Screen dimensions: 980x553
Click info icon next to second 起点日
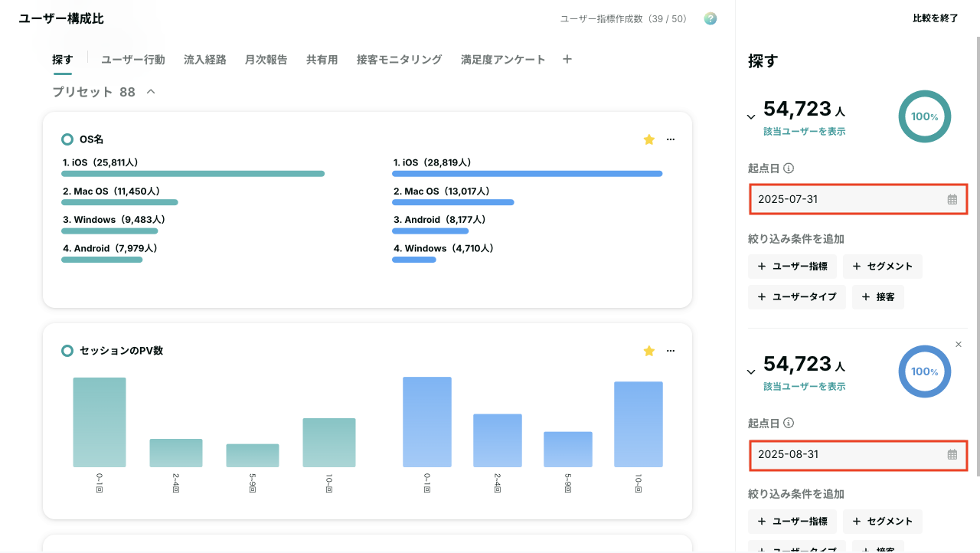tap(789, 423)
